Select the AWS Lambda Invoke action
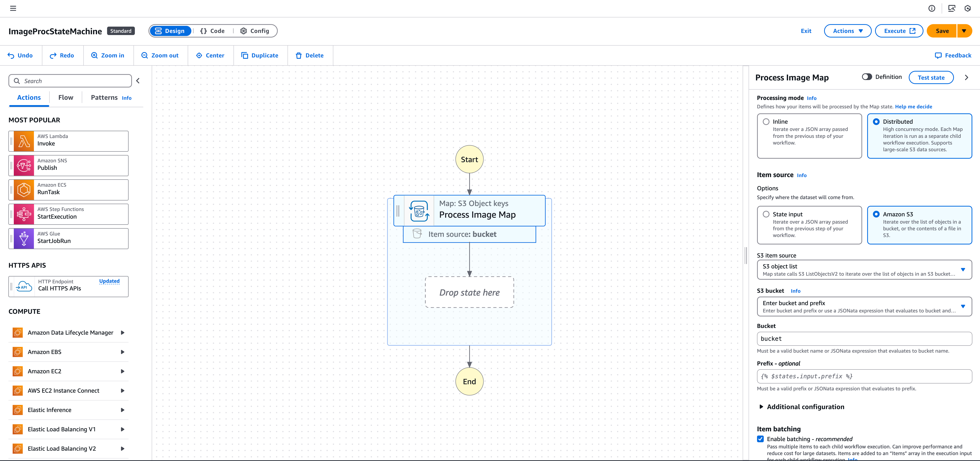The width and height of the screenshot is (980, 461). (x=68, y=141)
